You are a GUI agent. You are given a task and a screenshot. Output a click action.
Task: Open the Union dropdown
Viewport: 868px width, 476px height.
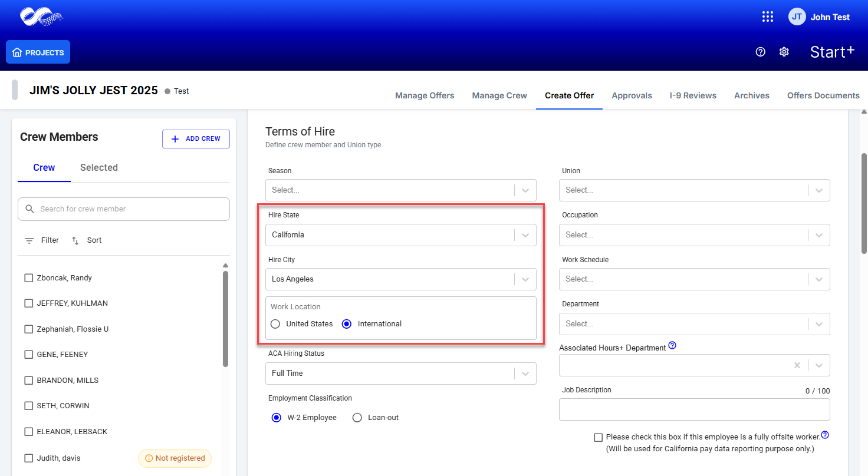pyautogui.click(x=818, y=190)
